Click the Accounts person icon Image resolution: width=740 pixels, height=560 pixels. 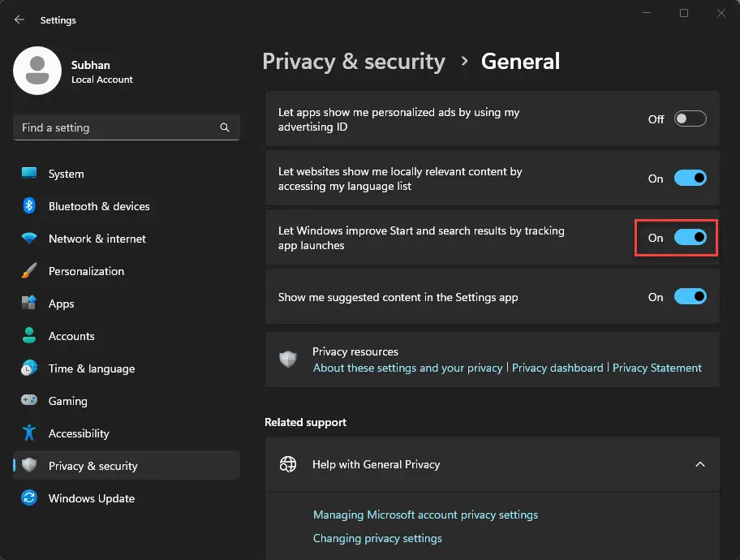[x=29, y=335]
